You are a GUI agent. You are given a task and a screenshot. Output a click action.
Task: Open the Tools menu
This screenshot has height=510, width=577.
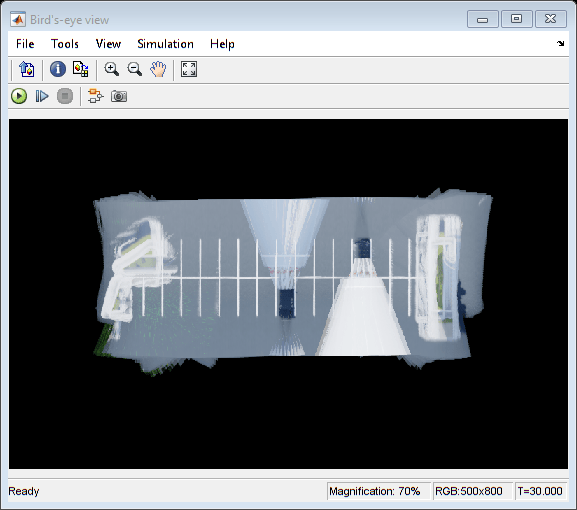tap(65, 44)
